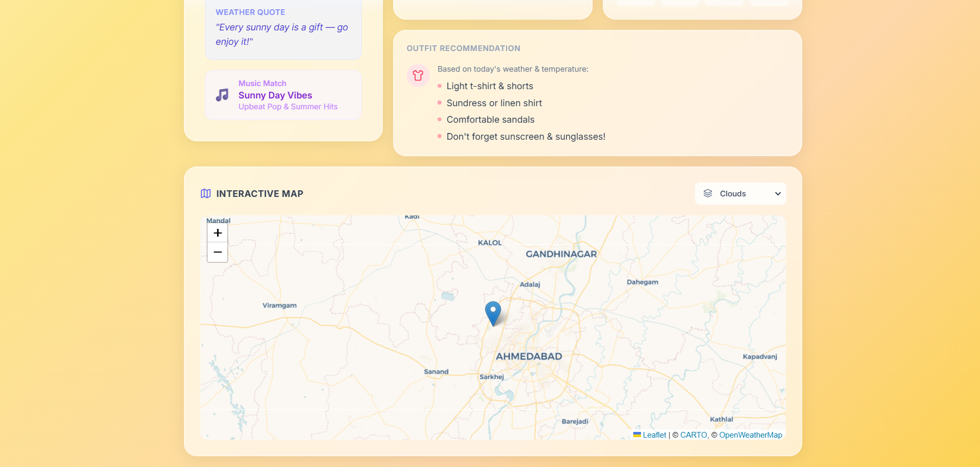Click the blue location marker pin
The width and height of the screenshot is (980, 467).
(493, 313)
